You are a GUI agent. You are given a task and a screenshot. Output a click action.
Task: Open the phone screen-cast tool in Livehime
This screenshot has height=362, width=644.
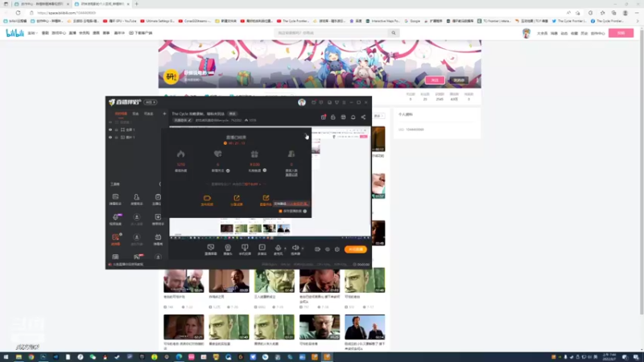click(245, 249)
